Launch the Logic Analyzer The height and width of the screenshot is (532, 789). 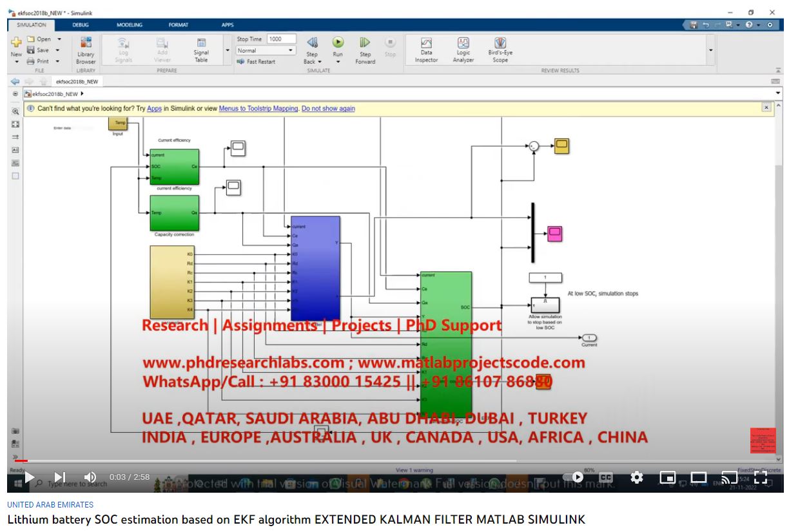463,50
